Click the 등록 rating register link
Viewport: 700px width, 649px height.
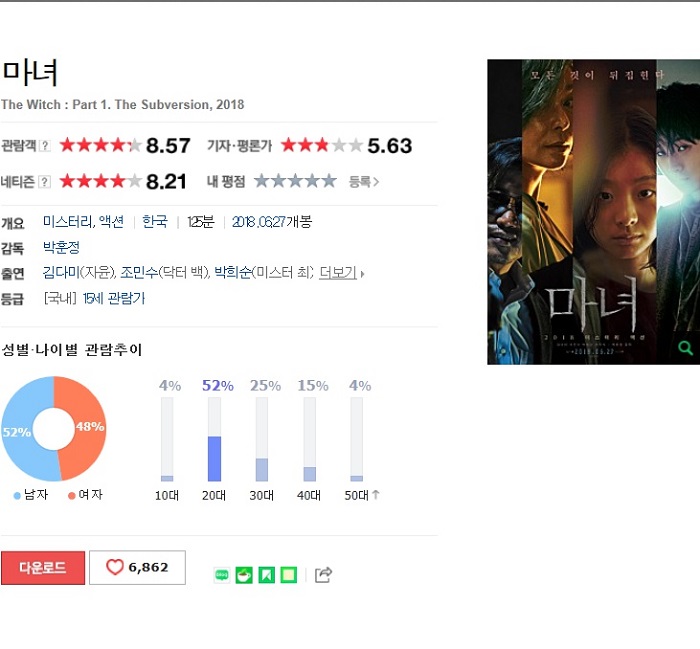click(x=364, y=182)
